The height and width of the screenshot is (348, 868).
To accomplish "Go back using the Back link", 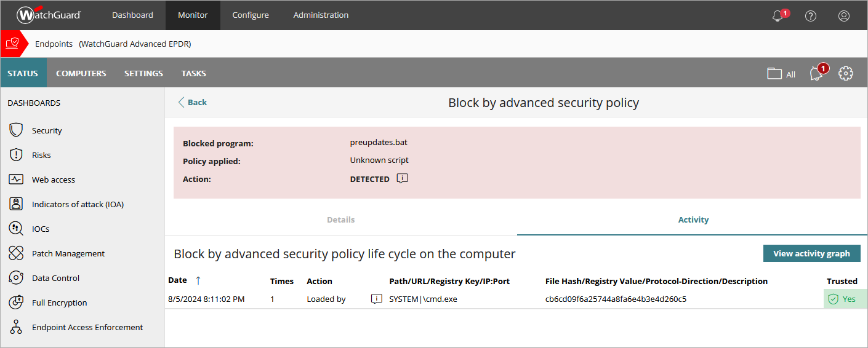I will click(193, 102).
